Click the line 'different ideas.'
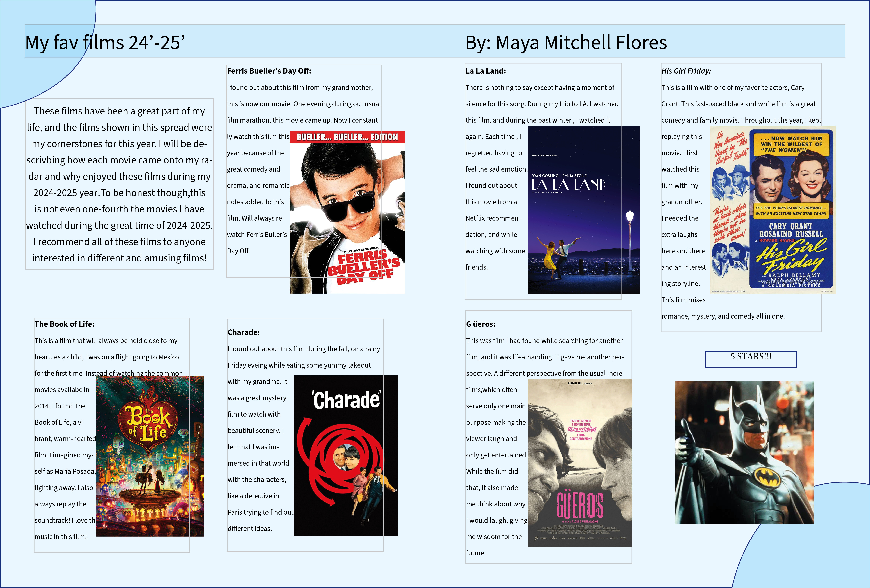 [x=250, y=529]
